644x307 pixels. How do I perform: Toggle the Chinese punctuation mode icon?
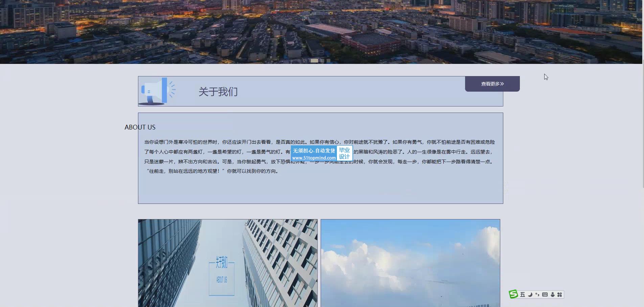(537, 294)
